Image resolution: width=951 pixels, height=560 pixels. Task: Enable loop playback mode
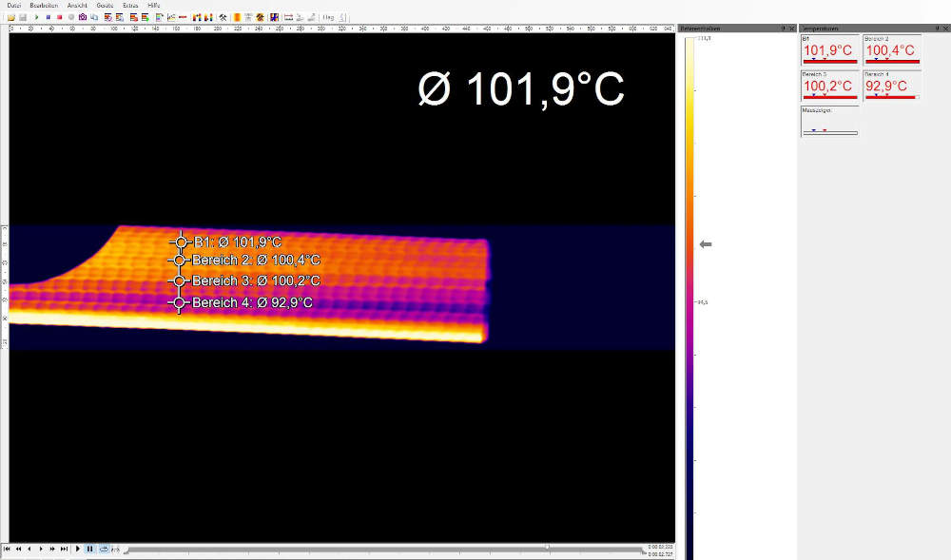coord(104,549)
